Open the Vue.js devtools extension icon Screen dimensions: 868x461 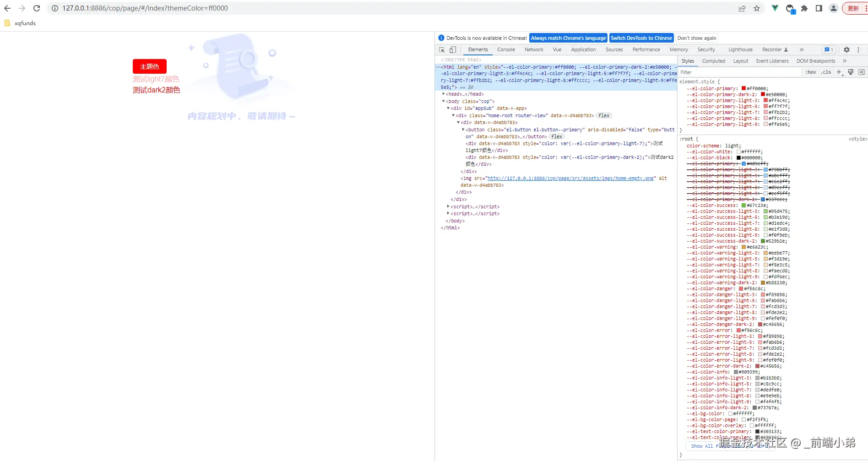click(x=775, y=8)
